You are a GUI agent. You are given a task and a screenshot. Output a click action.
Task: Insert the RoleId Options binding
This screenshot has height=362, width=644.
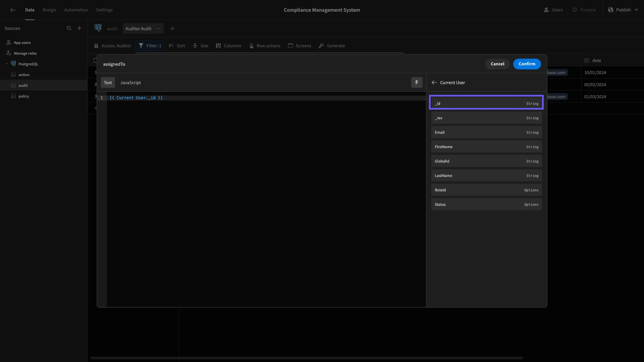coord(486,190)
